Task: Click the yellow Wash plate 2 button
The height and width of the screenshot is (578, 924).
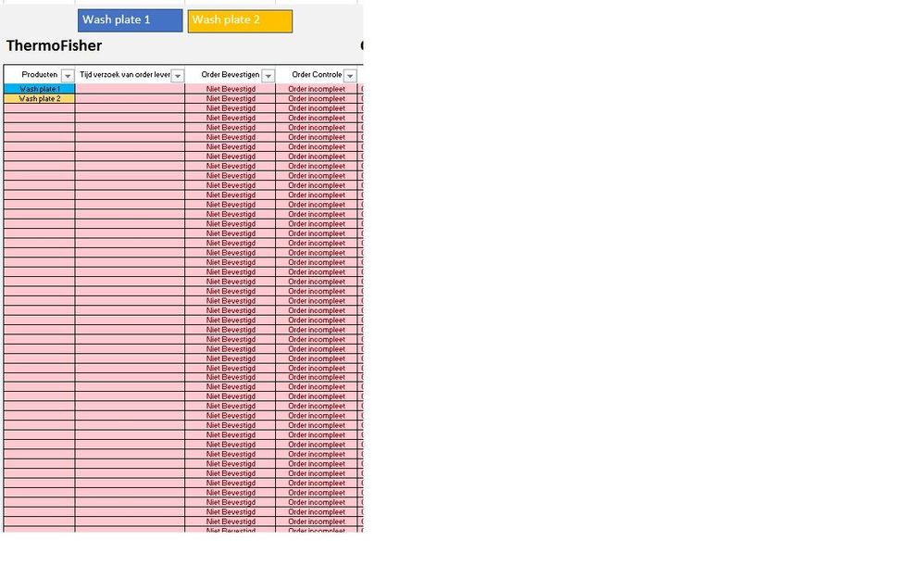Action: 239,19
